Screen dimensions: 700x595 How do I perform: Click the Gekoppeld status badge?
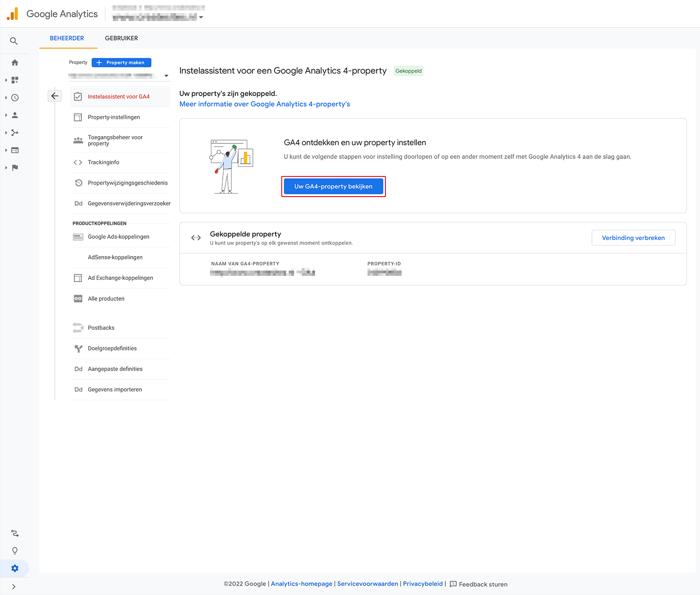point(409,71)
